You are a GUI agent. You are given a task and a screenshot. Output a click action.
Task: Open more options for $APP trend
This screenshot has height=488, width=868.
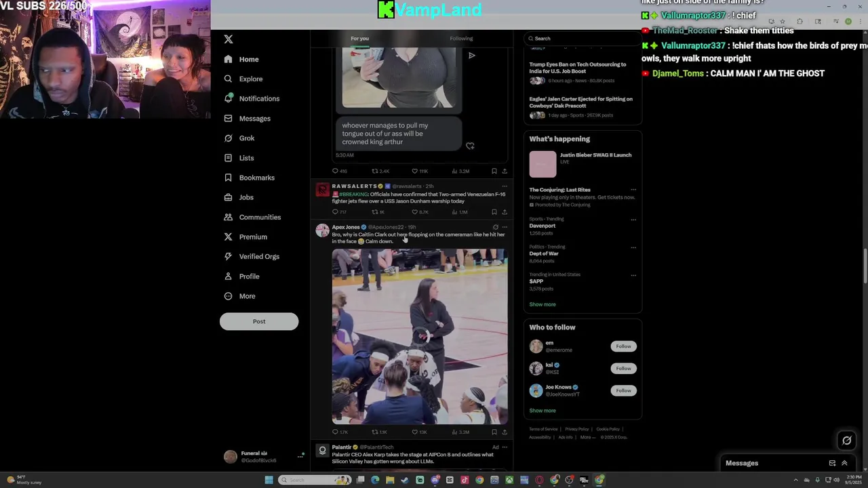click(633, 275)
